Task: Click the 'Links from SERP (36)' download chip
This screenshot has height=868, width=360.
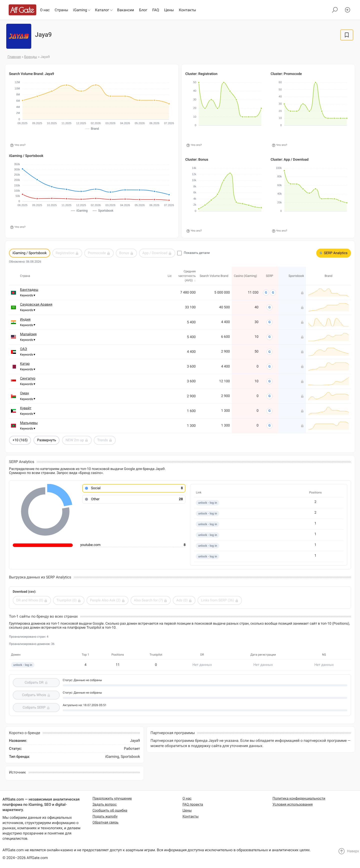Action: click(219, 600)
